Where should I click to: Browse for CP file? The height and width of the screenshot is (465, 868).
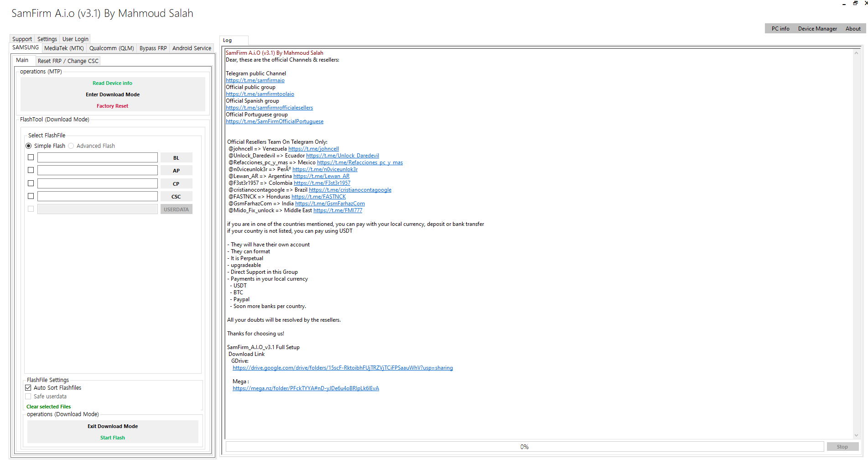point(176,184)
